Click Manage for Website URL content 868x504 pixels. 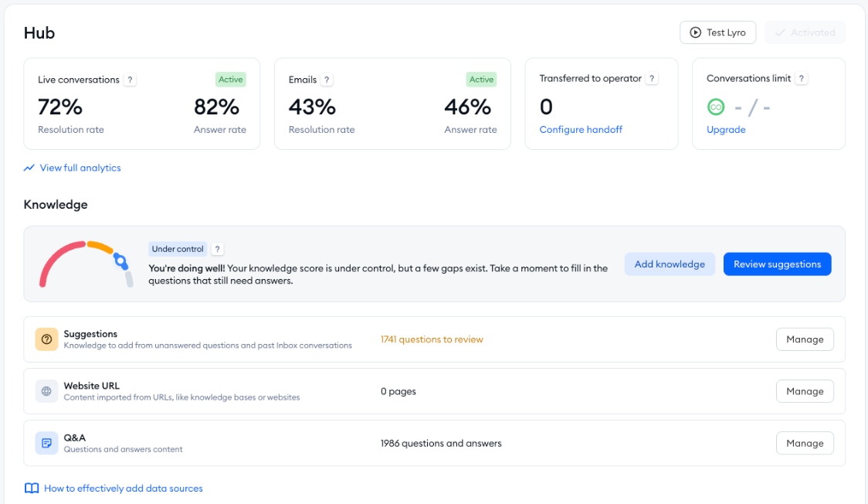(x=805, y=390)
